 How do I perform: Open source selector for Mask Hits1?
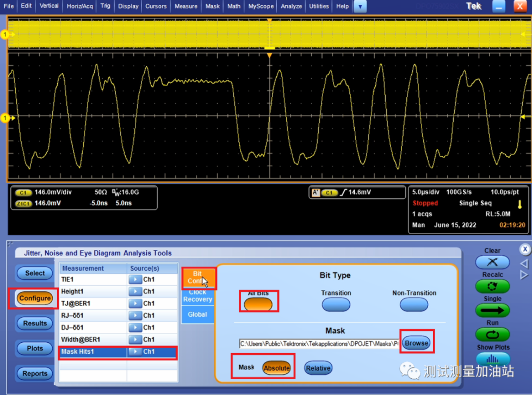click(x=134, y=352)
